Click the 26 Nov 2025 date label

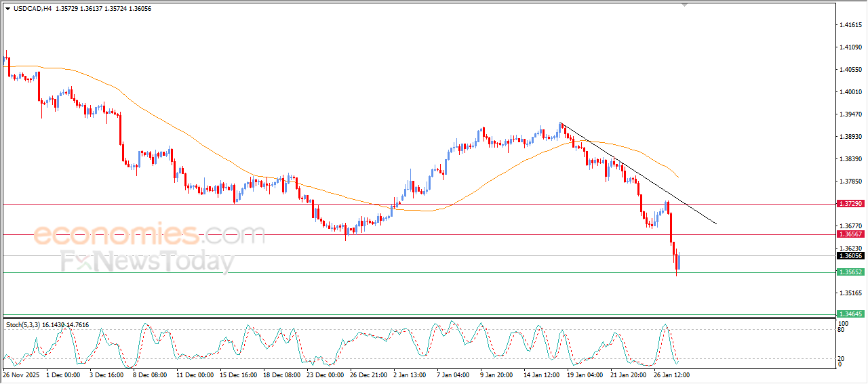20,375
